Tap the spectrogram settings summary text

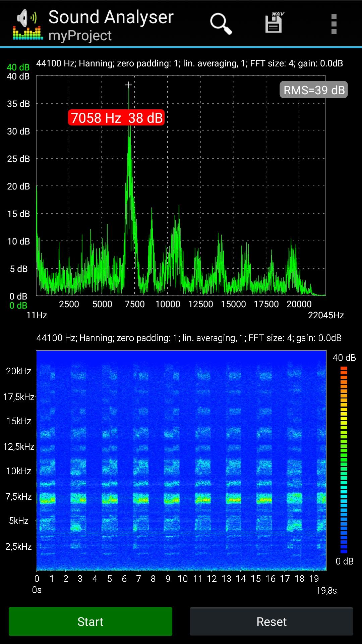coord(189,338)
